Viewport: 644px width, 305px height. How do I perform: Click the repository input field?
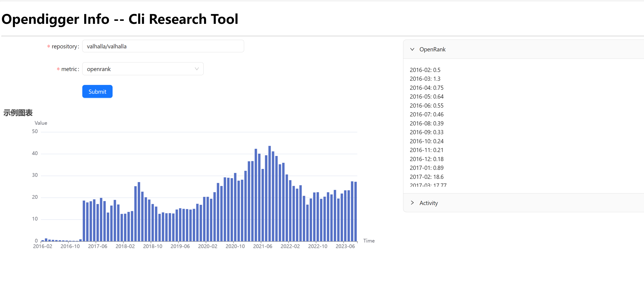point(163,46)
